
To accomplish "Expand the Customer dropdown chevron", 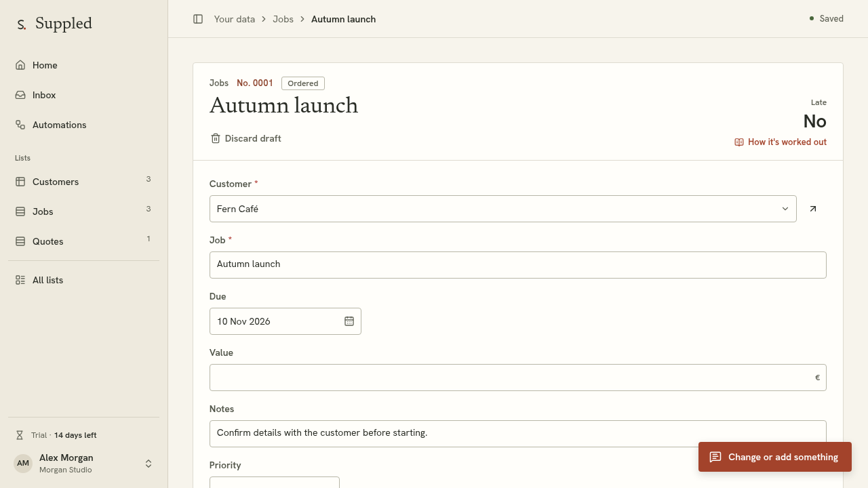I will (785, 209).
